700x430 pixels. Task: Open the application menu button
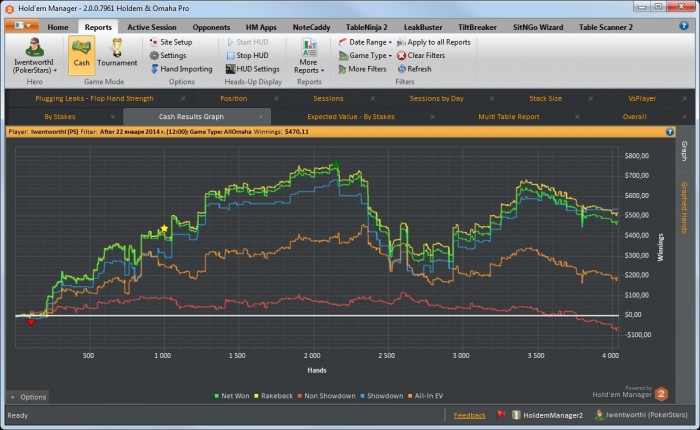pos(21,26)
